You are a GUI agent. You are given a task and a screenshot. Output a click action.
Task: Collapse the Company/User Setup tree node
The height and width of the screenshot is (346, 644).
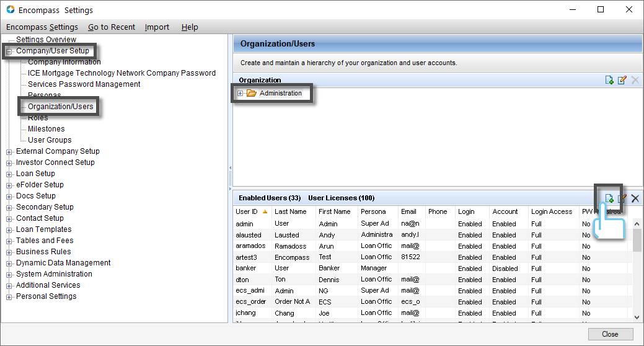9,51
